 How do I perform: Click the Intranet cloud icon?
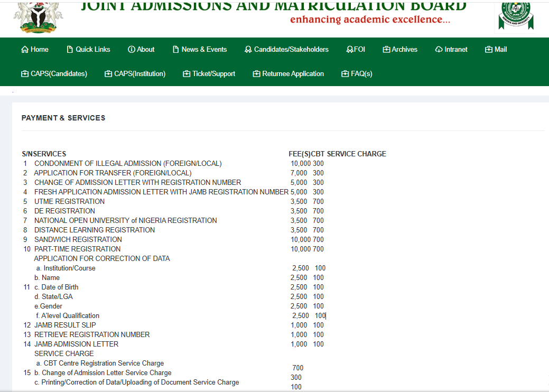click(439, 50)
